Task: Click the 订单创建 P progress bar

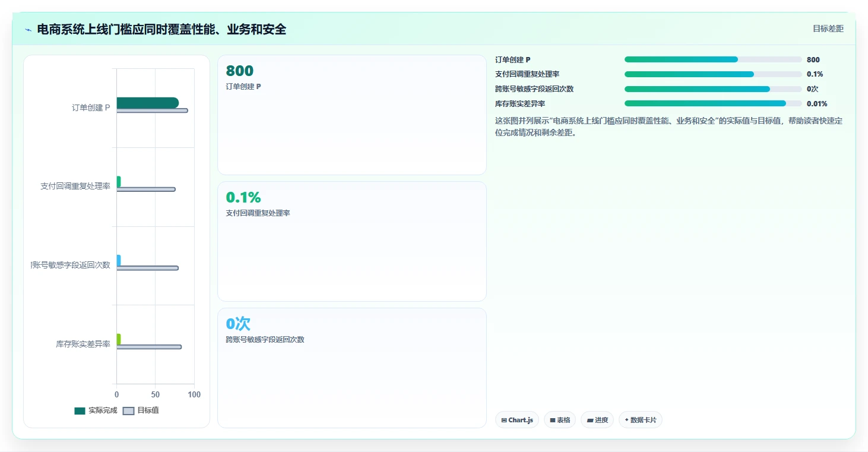Action: click(713, 59)
